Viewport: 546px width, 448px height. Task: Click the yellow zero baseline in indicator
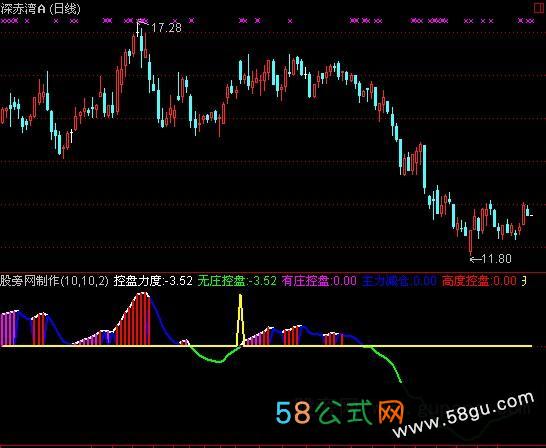(266, 346)
